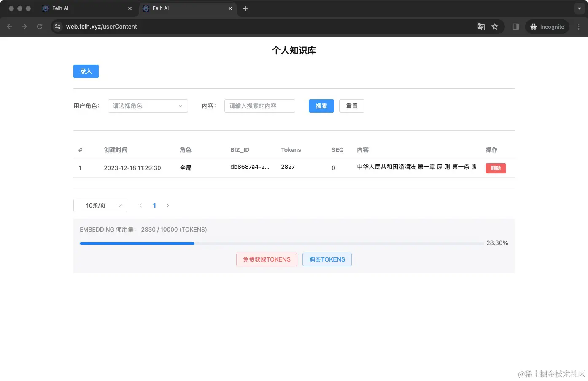Bookmark this page via star icon

(495, 26)
